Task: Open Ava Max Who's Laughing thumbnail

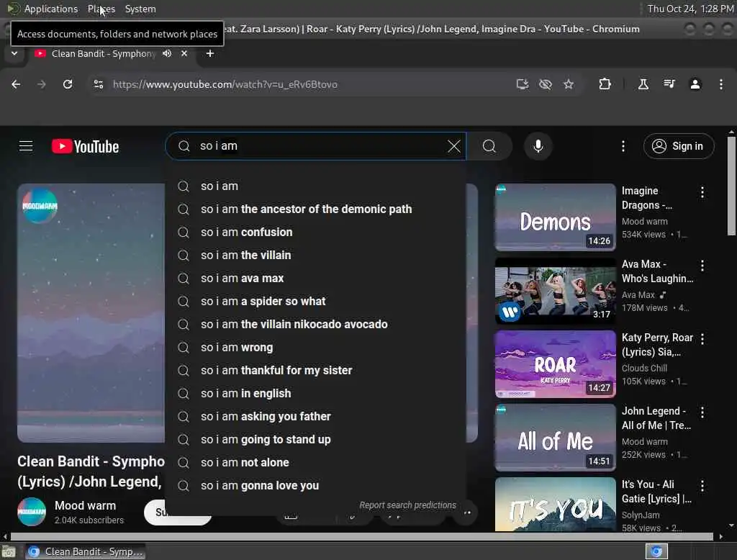Action: [555, 291]
